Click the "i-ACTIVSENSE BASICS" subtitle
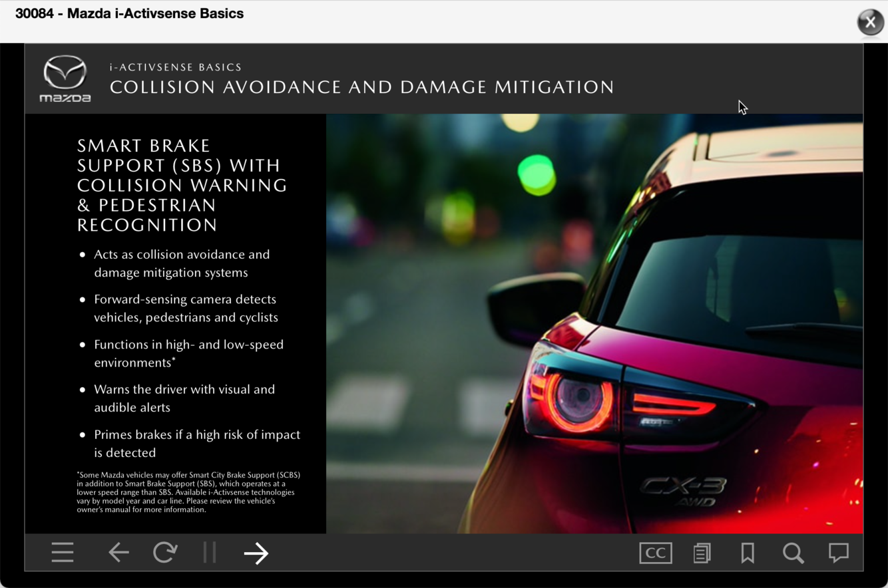This screenshot has width=888, height=588. pyautogui.click(x=176, y=67)
